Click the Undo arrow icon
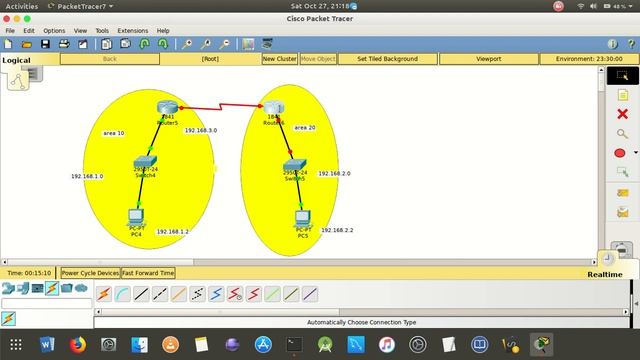Image resolution: width=640 pixels, height=360 pixels. (144, 44)
